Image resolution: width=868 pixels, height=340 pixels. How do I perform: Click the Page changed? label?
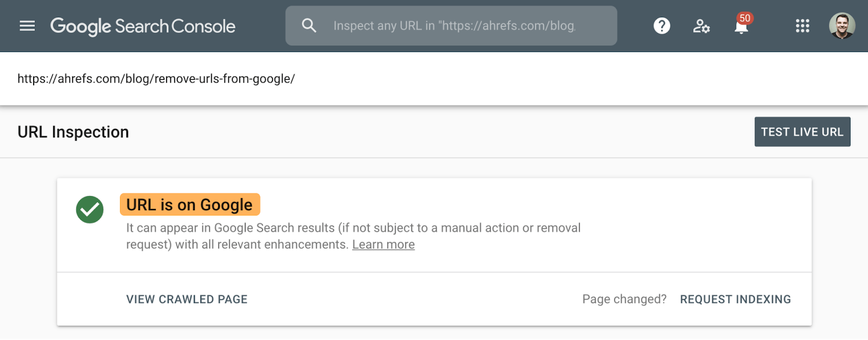pos(624,299)
